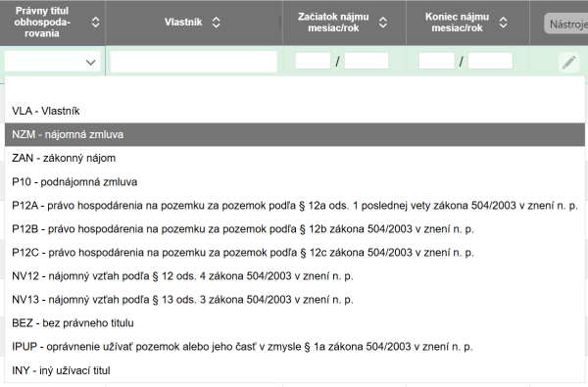Sort by Začiatok nájmu mesiac/rok

click(x=383, y=23)
